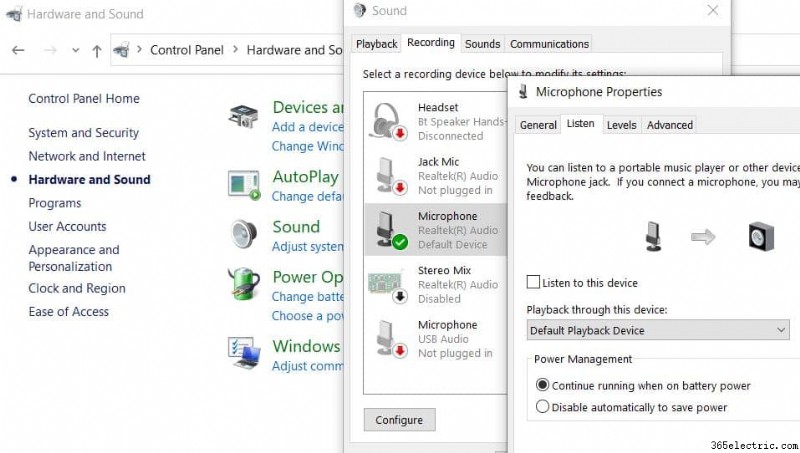Select Disable automatically to save power
This screenshot has width=800, height=453.
(x=542, y=407)
